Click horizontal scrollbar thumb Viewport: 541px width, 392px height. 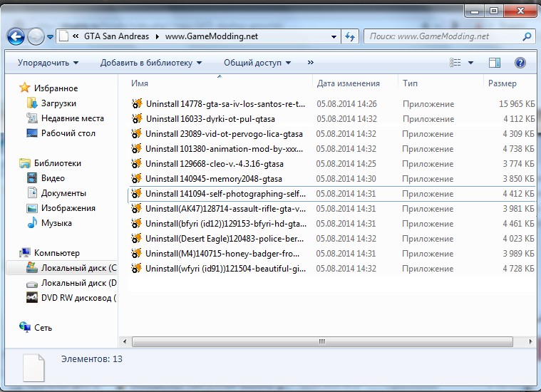322,341
